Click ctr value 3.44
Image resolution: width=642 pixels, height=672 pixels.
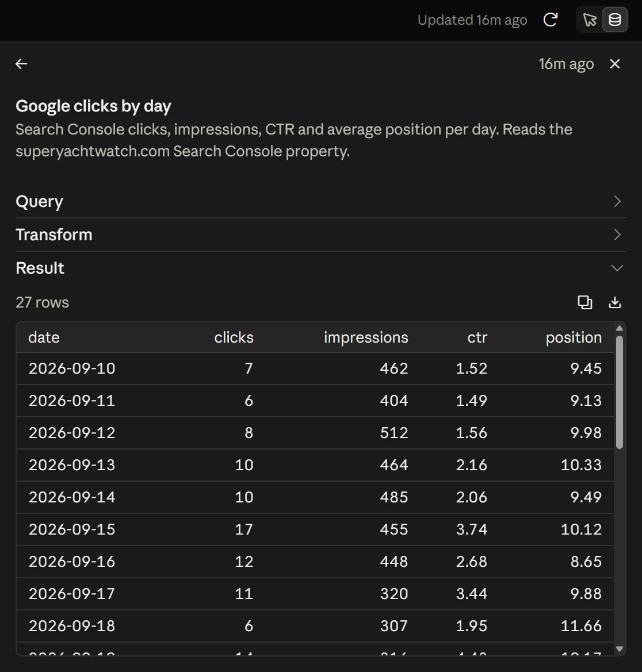tap(471, 594)
